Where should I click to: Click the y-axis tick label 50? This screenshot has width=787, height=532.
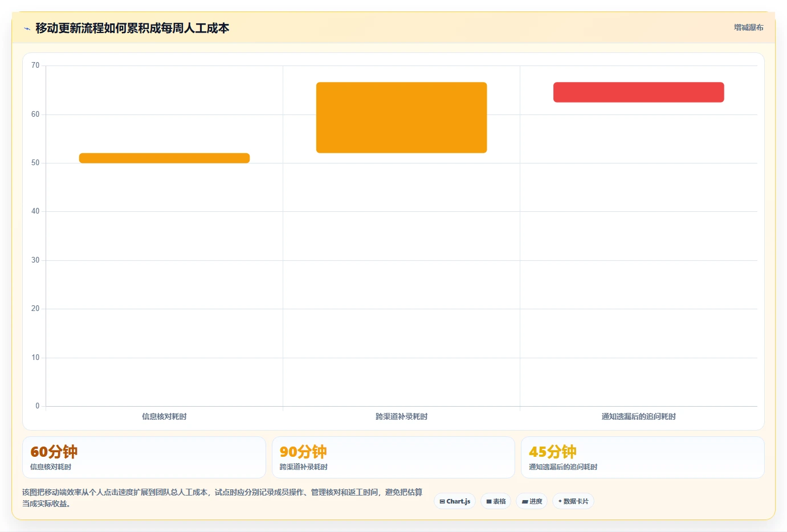[35, 163]
